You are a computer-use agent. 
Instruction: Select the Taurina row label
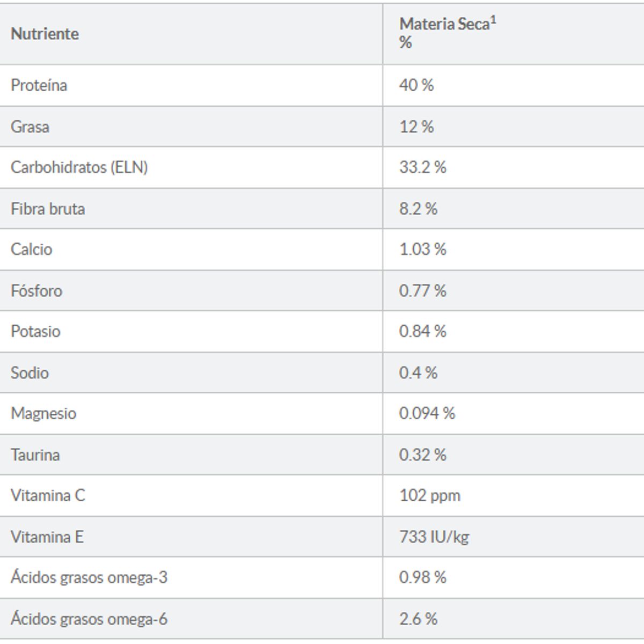coord(35,455)
